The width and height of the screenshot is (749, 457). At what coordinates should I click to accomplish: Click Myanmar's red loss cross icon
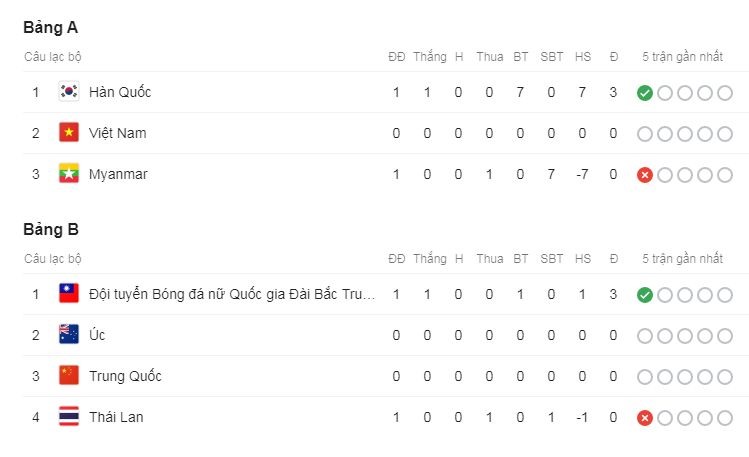point(644,175)
